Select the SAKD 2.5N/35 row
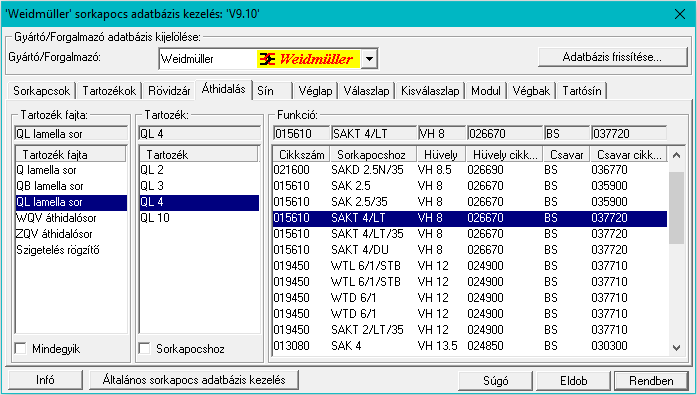 tap(470, 170)
